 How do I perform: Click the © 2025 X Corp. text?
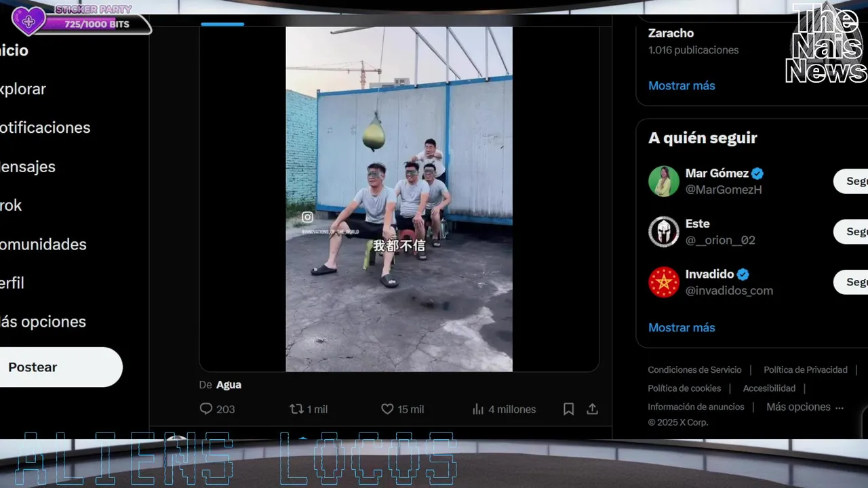pyautogui.click(x=677, y=422)
